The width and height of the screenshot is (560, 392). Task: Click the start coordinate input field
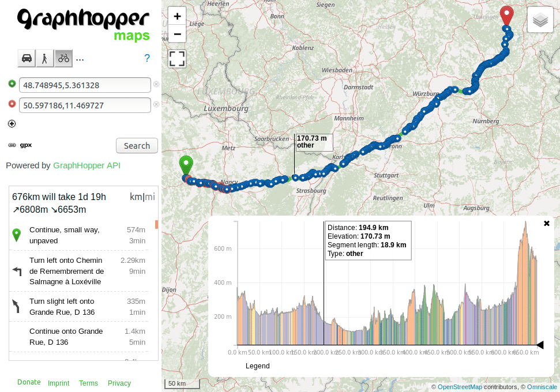click(x=85, y=85)
